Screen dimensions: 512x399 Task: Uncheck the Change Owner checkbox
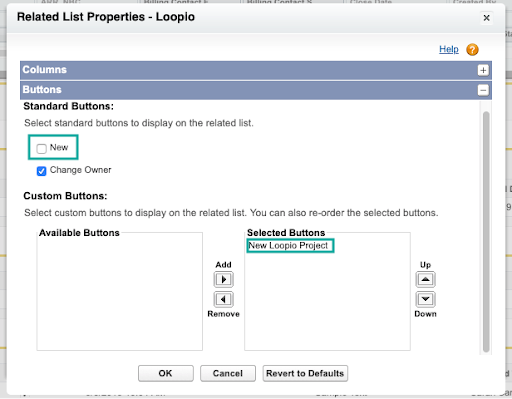[41, 171]
